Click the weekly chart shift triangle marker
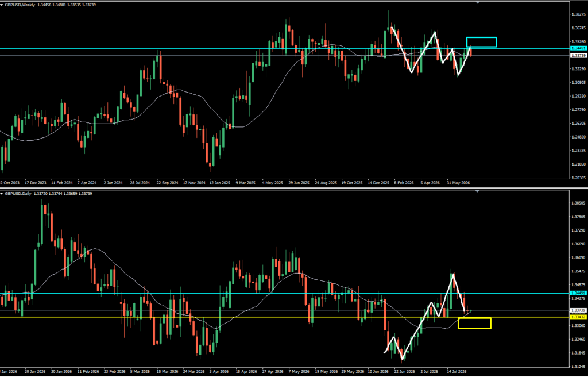 pos(477,3)
